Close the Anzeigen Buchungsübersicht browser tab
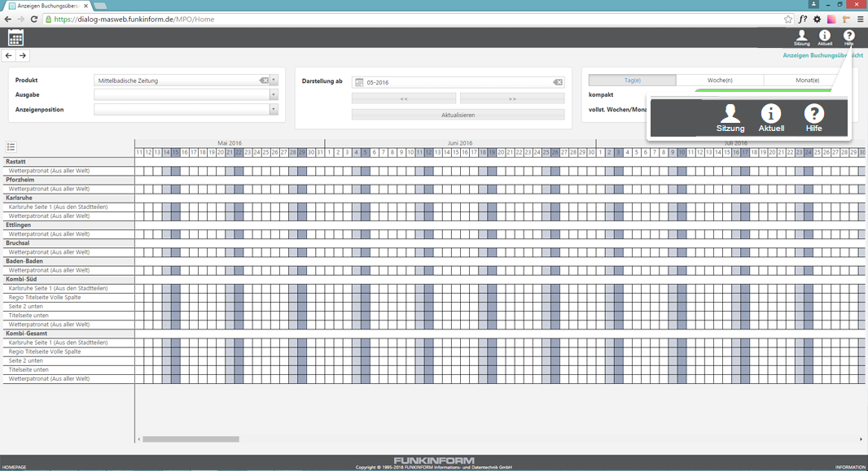868x471 pixels. [x=85, y=6]
